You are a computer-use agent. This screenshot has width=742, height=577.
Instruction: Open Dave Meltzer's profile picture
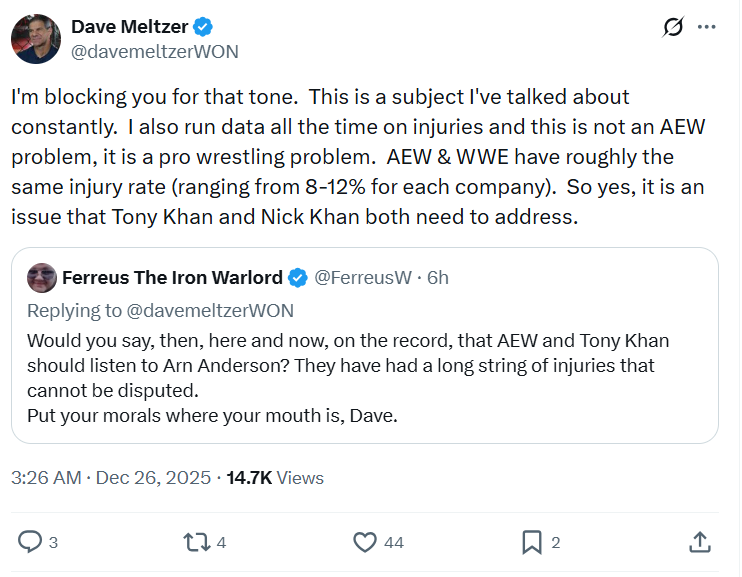pyautogui.click(x=35, y=39)
